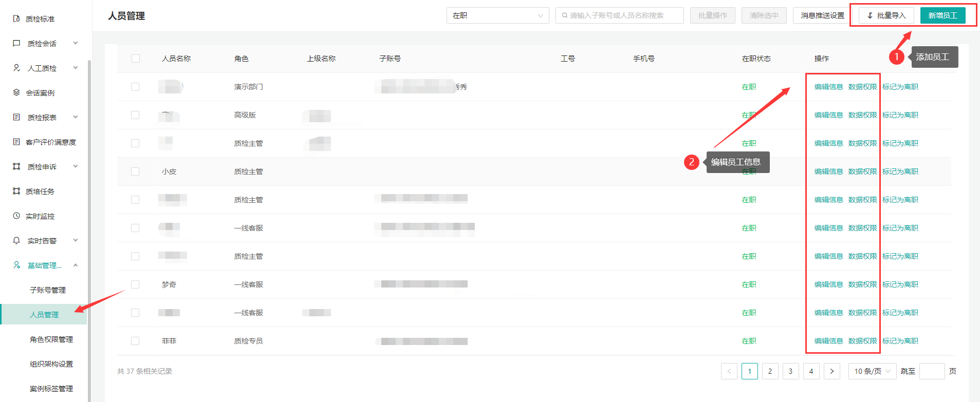This screenshot has height=402, width=980.
Task: Click 数据权限 in the 梦奇 row
Action: [863, 284]
